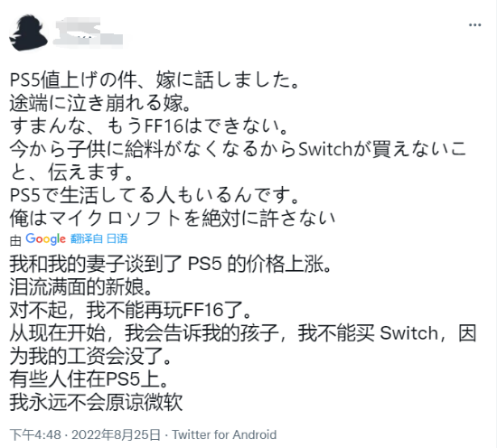Click the Japanese line mentioning FF16はできない
This screenshot has width=497, height=448.
[x=149, y=126]
